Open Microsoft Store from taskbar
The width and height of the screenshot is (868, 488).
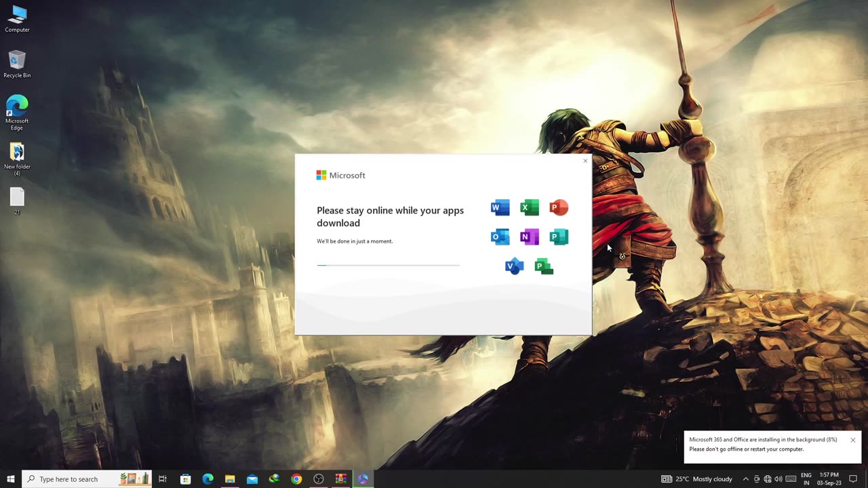point(185,479)
